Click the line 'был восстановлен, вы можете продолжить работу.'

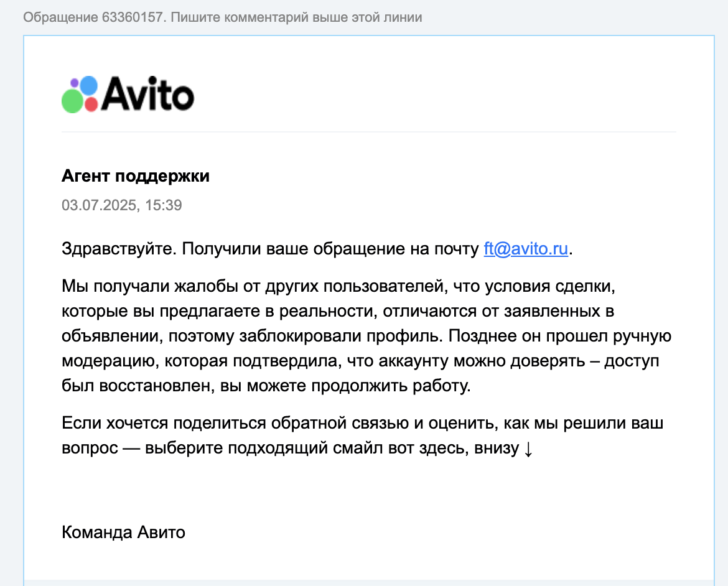(266, 386)
